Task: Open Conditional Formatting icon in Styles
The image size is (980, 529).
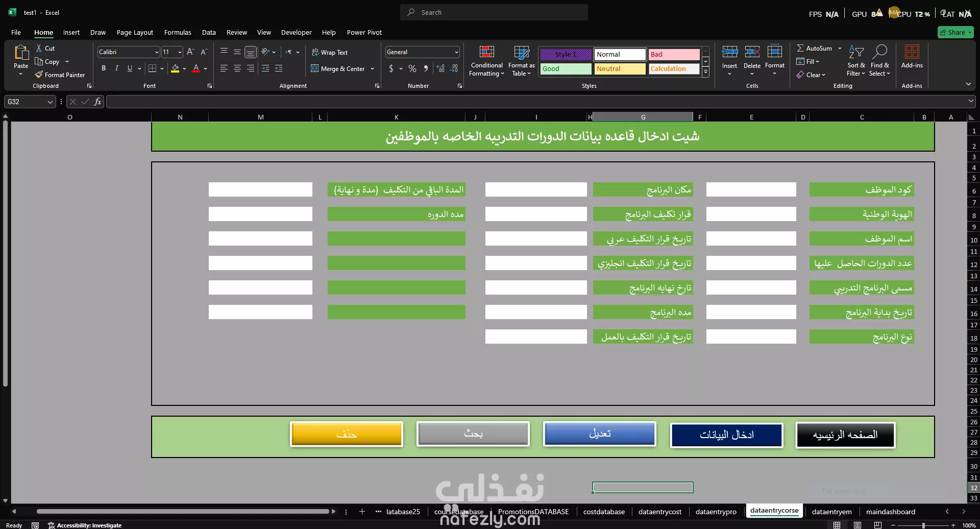Action: click(487, 52)
